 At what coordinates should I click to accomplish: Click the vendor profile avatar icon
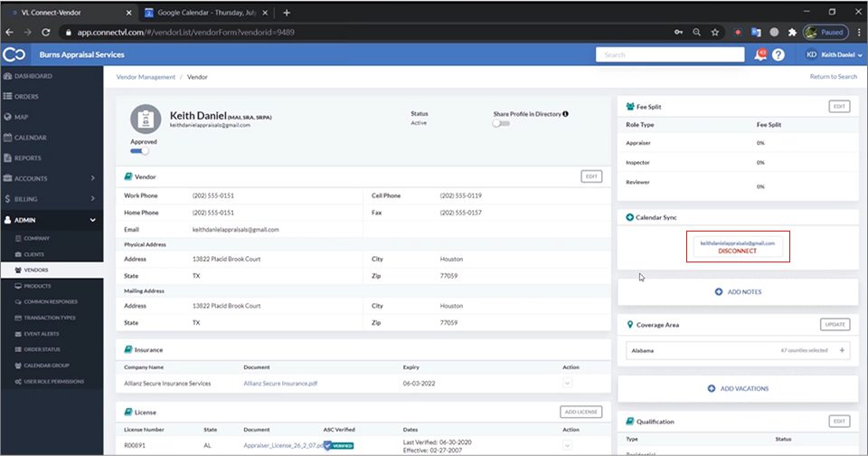click(x=146, y=119)
